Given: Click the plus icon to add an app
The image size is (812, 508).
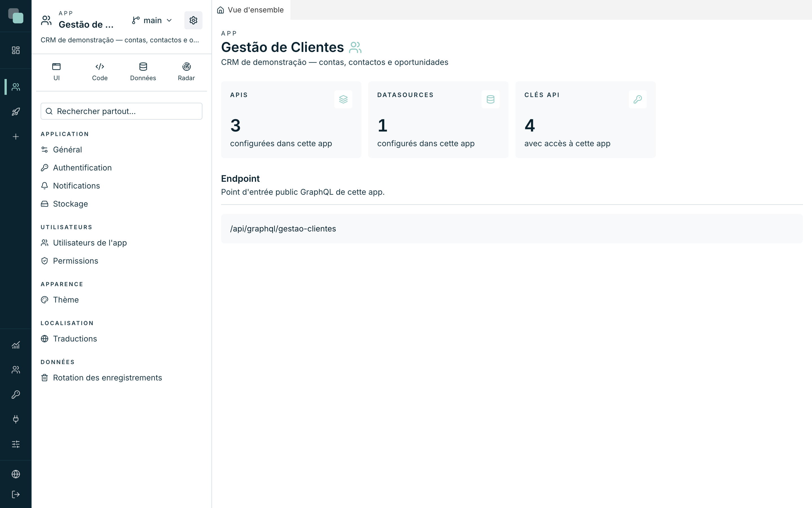Looking at the screenshot, I should (16, 137).
